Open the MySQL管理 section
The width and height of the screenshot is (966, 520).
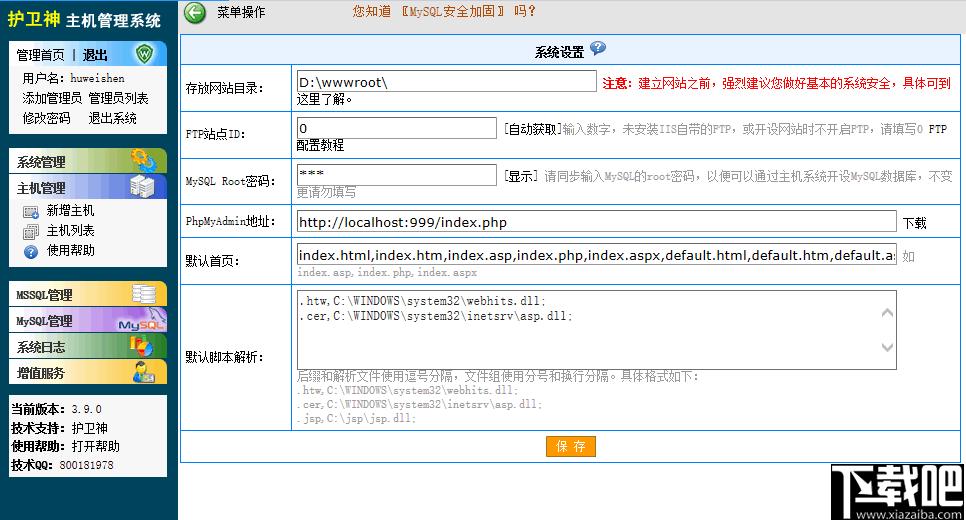point(88,320)
